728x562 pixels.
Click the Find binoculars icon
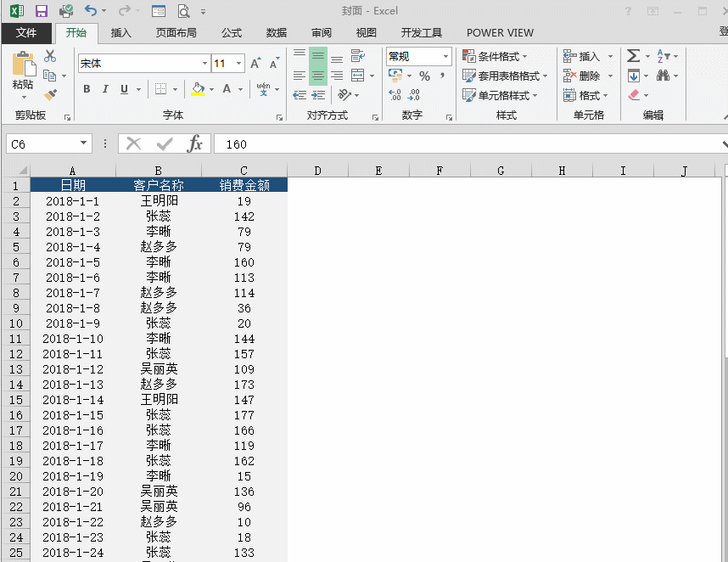tap(663, 76)
